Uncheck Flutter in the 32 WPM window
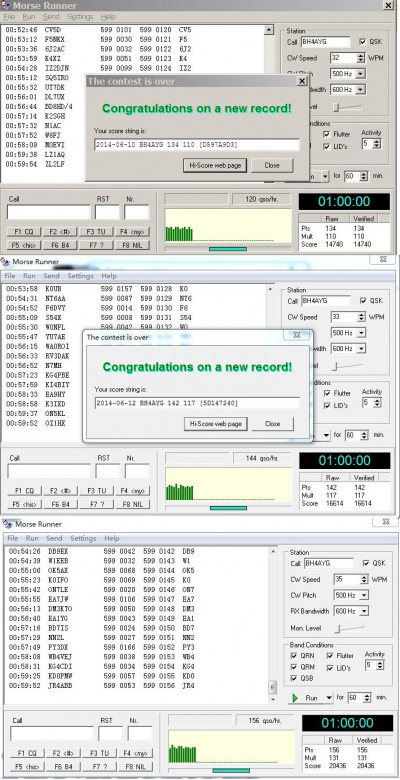Image resolution: width=400 pixels, height=780 pixels. (326, 134)
